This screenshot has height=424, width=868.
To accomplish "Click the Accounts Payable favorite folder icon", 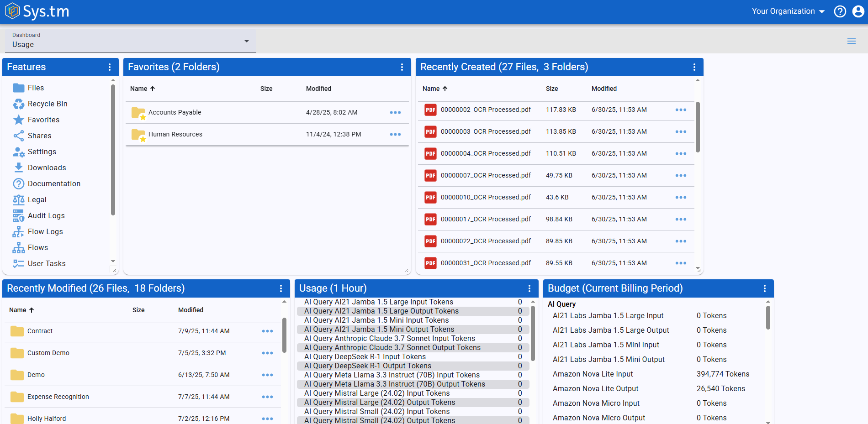I will click(138, 113).
